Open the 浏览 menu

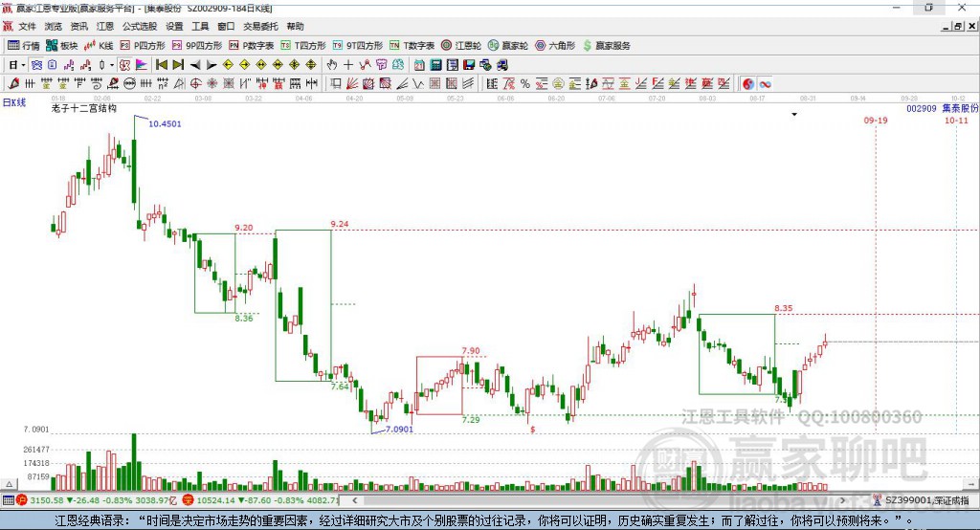click(54, 26)
